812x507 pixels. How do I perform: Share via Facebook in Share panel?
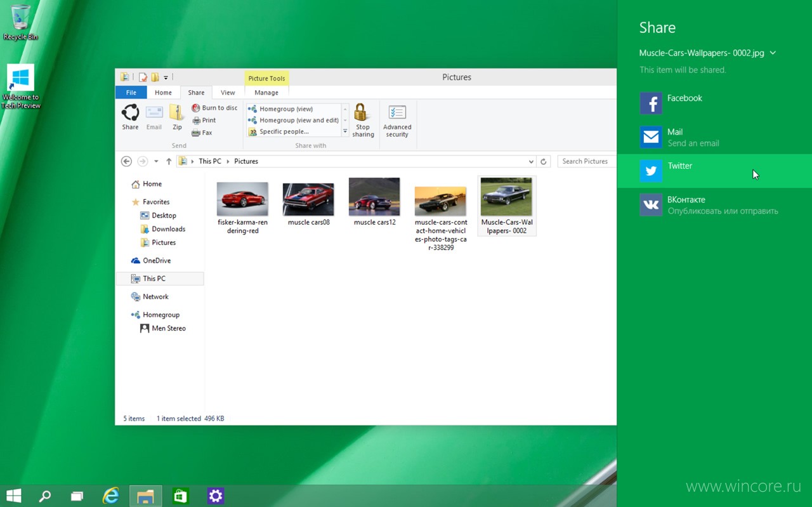coord(714,103)
